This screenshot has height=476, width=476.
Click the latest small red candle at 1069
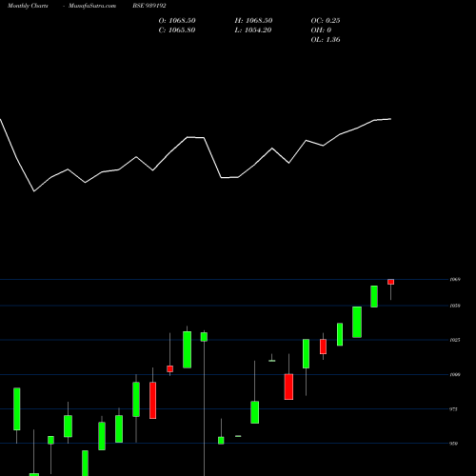[x=390, y=282]
